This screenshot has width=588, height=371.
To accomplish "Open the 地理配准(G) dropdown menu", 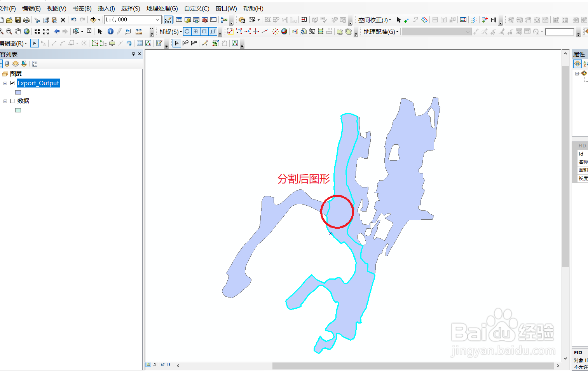I will (381, 31).
